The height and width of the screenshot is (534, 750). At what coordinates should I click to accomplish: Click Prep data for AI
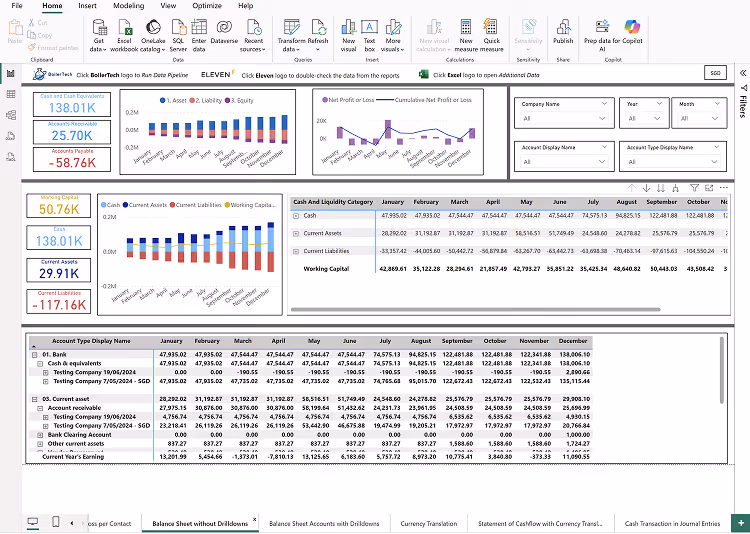click(602, 36)
